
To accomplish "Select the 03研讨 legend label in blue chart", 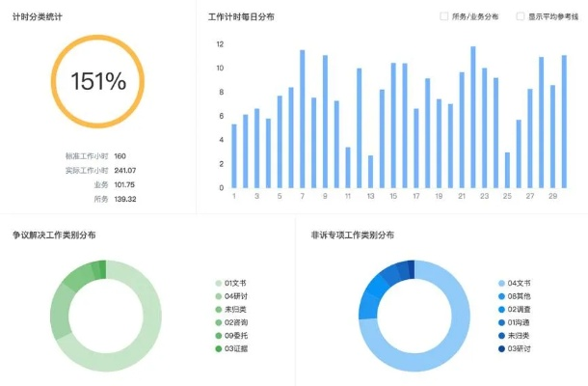I will point(521,346).
